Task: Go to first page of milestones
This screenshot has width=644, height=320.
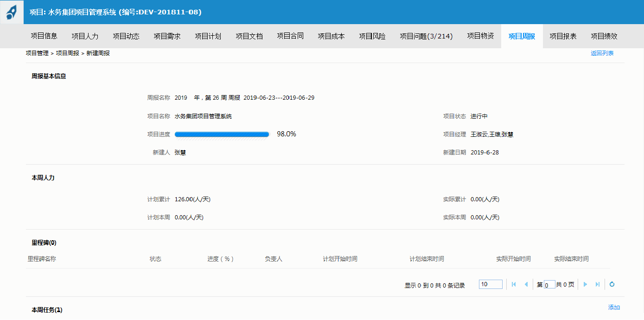Action: pos(514,284)
